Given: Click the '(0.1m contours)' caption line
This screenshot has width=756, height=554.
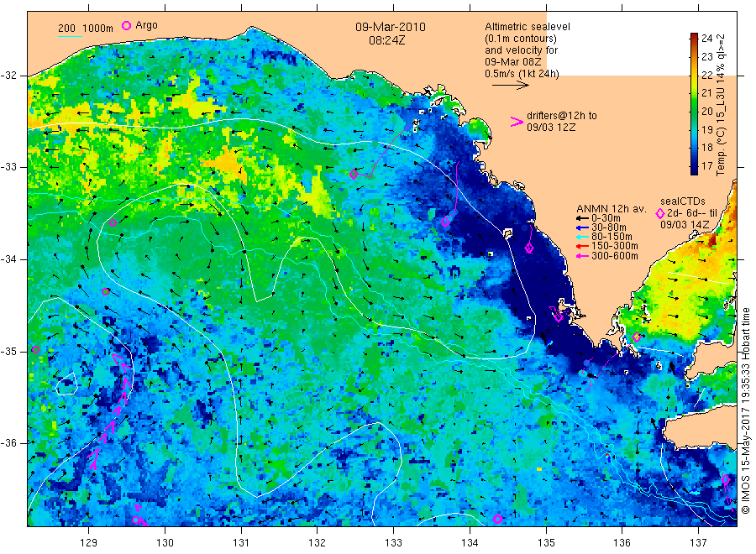Looking at the screenshot, I should (x=521, y=39).
